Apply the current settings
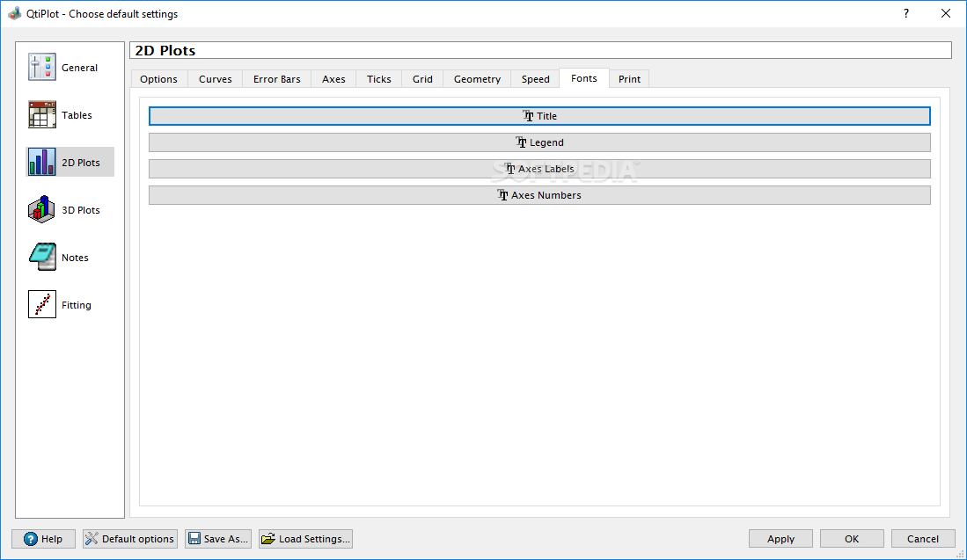 (x=780, y=538)
